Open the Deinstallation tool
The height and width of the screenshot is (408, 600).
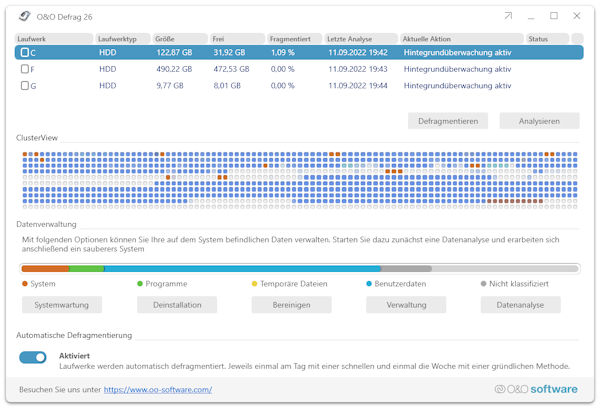(177, 305)
